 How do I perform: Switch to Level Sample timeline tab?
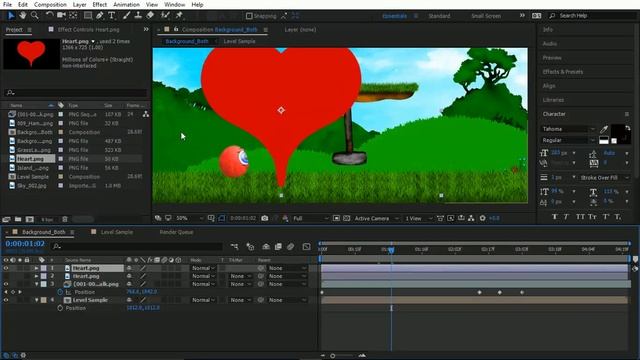[x=116, y=232]
